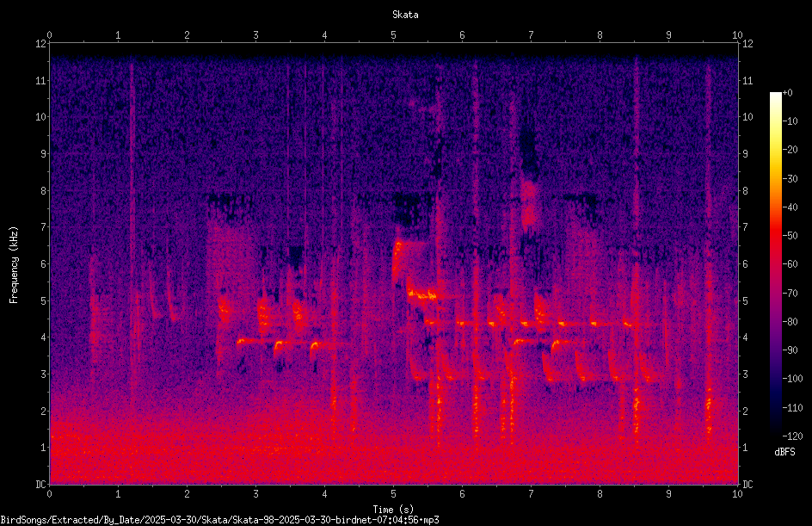The image size is (812, 526).
Task: Click the -20 value on the color scale
Action: coord(790,150)
